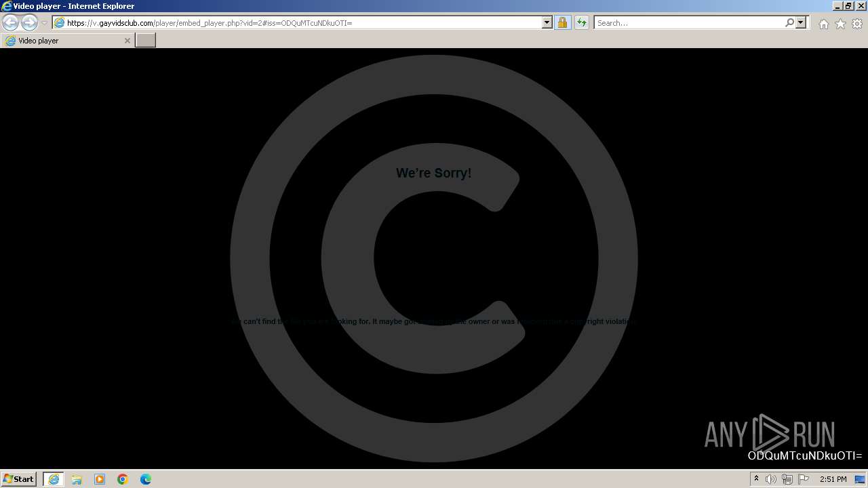The image size is (868, 488).
Task: Close the Internet Explorer window
Action: point(861,6)
